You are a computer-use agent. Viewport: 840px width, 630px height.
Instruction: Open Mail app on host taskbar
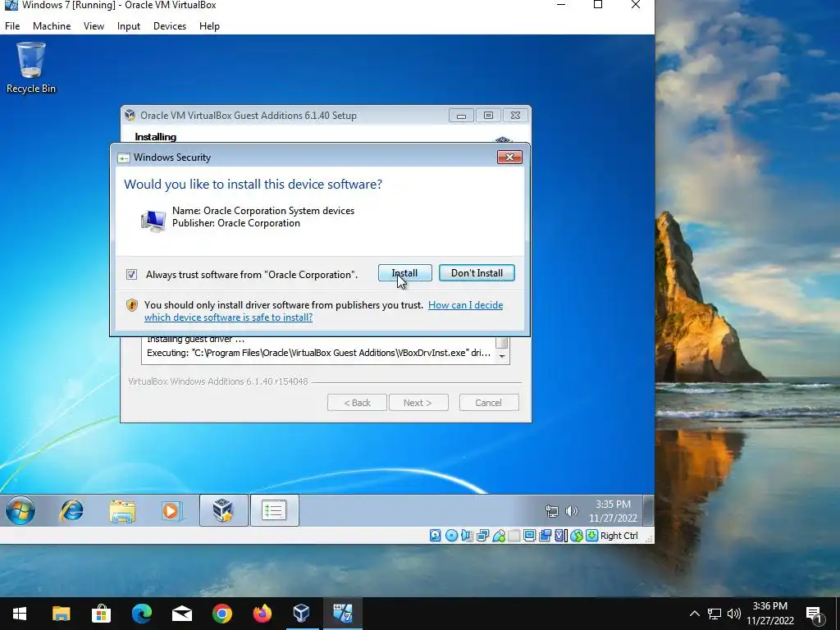181,614
